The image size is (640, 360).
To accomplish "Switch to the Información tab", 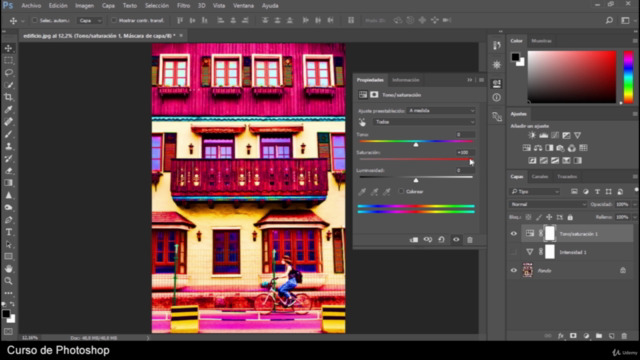I will click(x=406, y=80).
